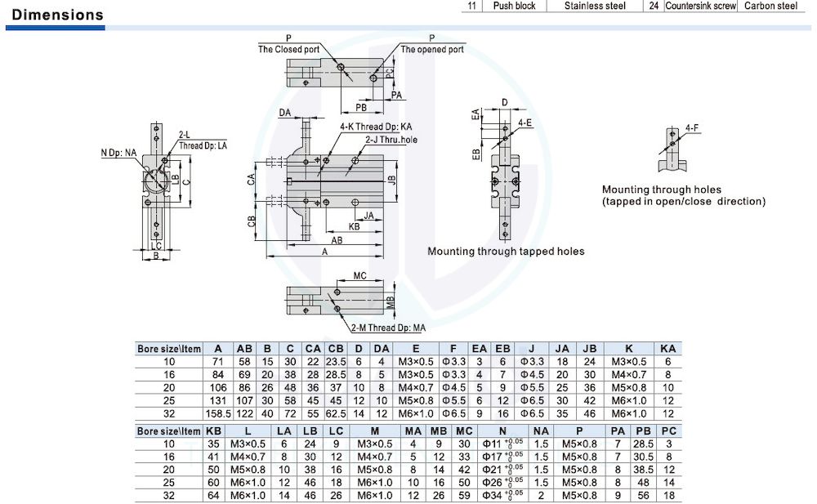Image resolution: width=817 pixels, height=504 pixels.
Task: Click the "30.5" table cell
Action: pyautogui.click(x=644, y=457)
